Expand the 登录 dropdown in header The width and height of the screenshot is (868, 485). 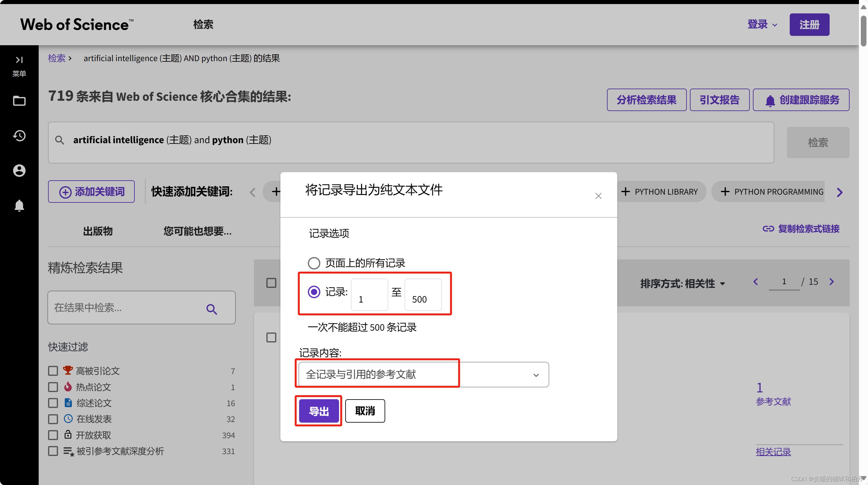coord(762,25)
